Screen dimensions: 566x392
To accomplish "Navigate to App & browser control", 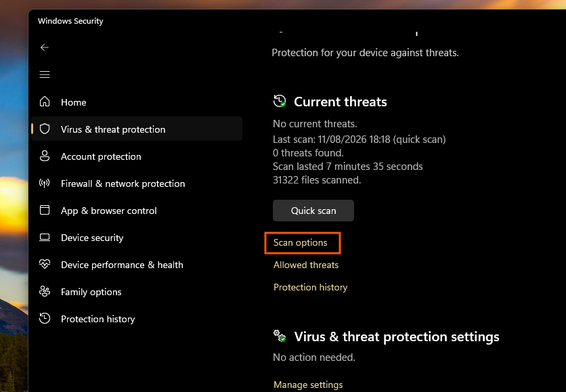I will click(x=137, y=211).
